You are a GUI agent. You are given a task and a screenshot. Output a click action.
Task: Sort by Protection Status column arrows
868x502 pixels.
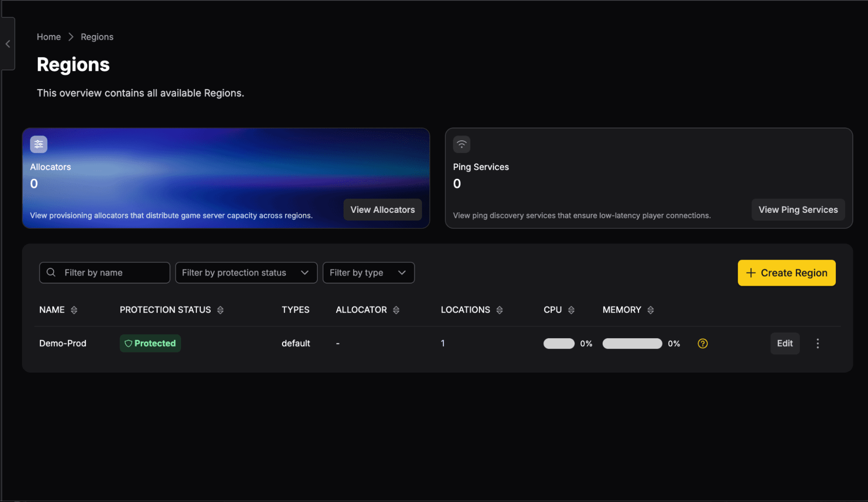(220, 310)
